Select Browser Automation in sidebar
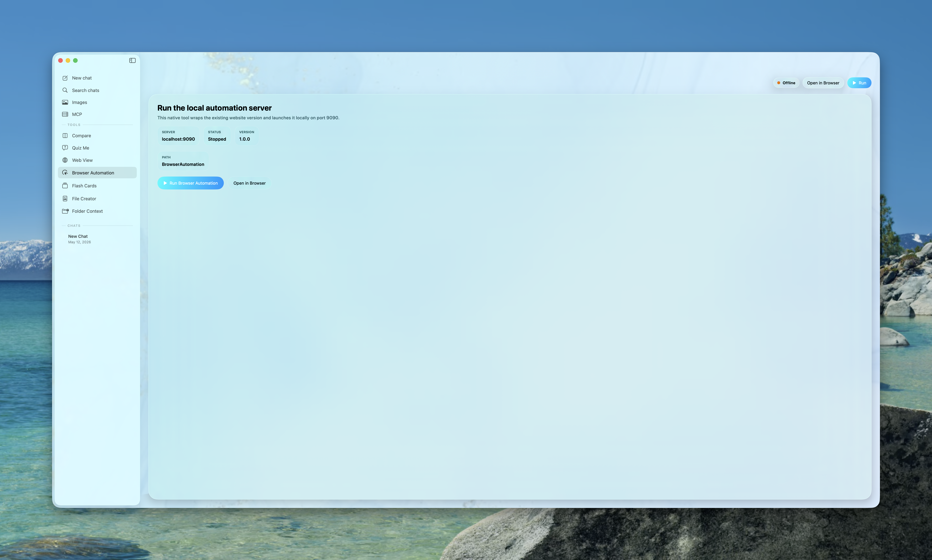Screen dimensions: 932x560 97,173
